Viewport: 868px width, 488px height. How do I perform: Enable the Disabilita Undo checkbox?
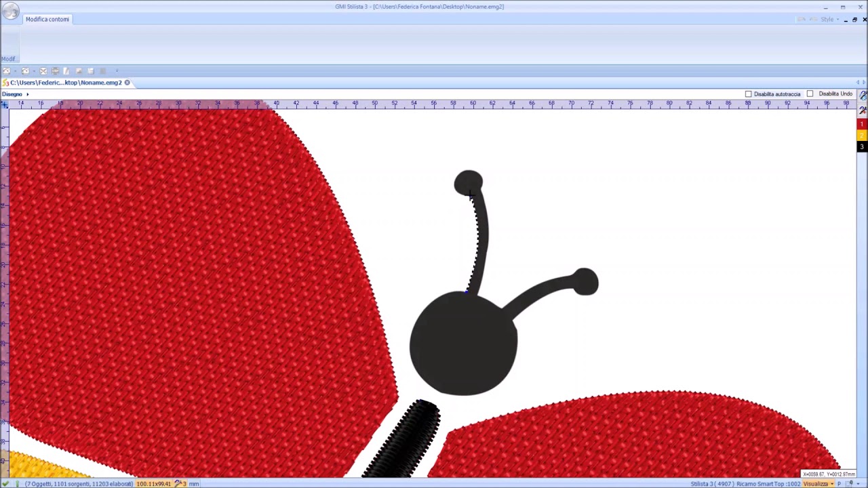(810, 94)
